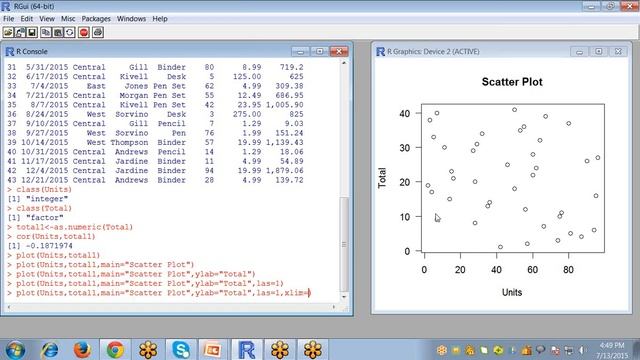Image resolution: width=640 pixels, height=360 pixels.
Task: Click the "Total" y-axis label
Action: (x=382, y=178)
